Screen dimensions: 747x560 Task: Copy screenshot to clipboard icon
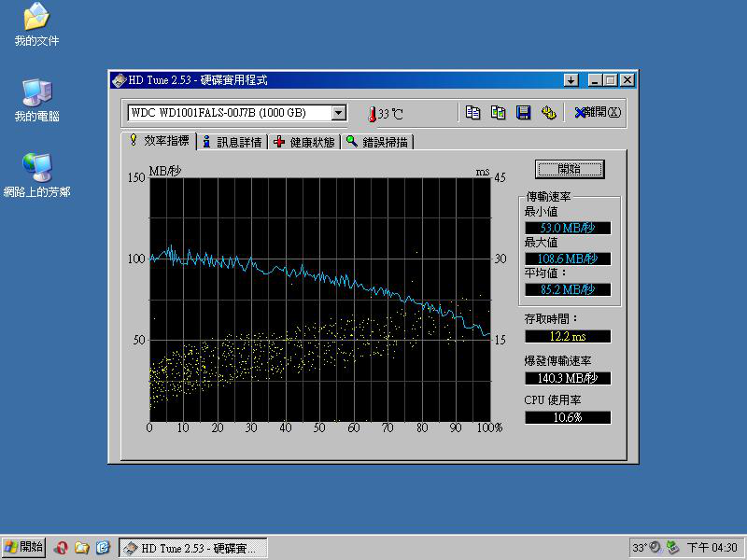[x=499, y=113]
